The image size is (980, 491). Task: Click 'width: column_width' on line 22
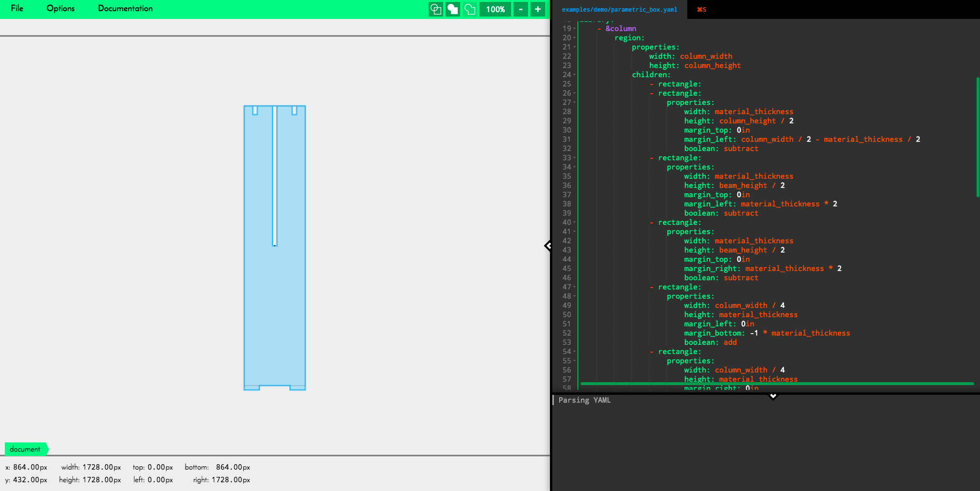[691, 56]
